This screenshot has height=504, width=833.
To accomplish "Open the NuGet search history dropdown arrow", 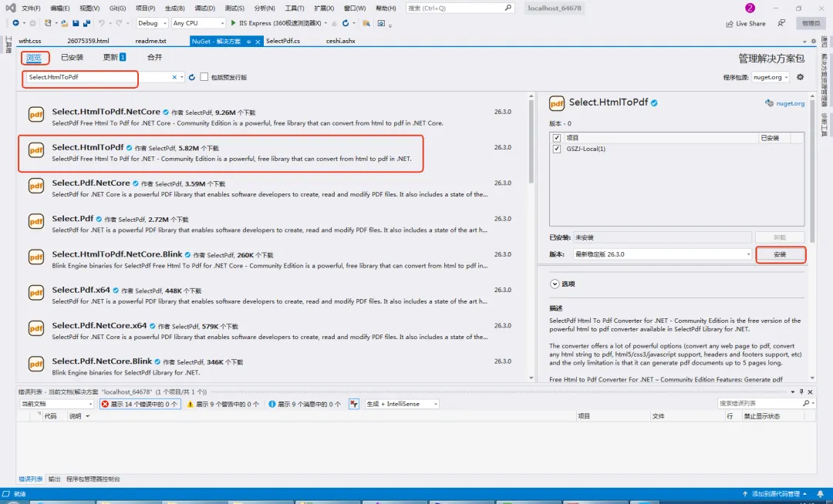I will click(182, 78).
